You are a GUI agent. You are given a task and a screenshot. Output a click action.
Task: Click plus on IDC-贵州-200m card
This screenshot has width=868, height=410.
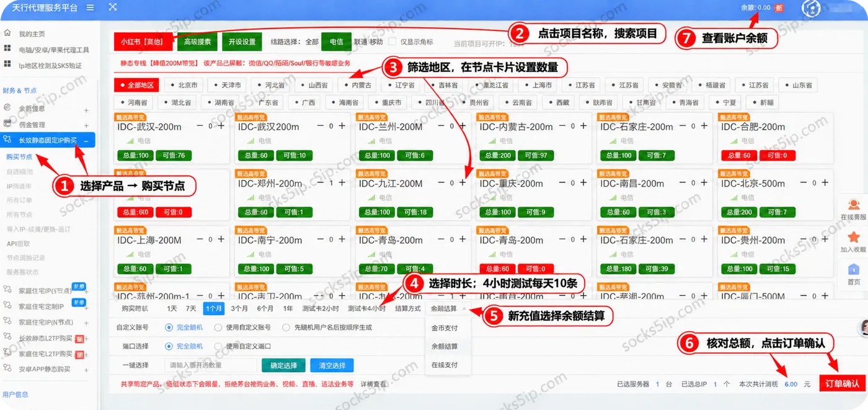tap(825, 239)
